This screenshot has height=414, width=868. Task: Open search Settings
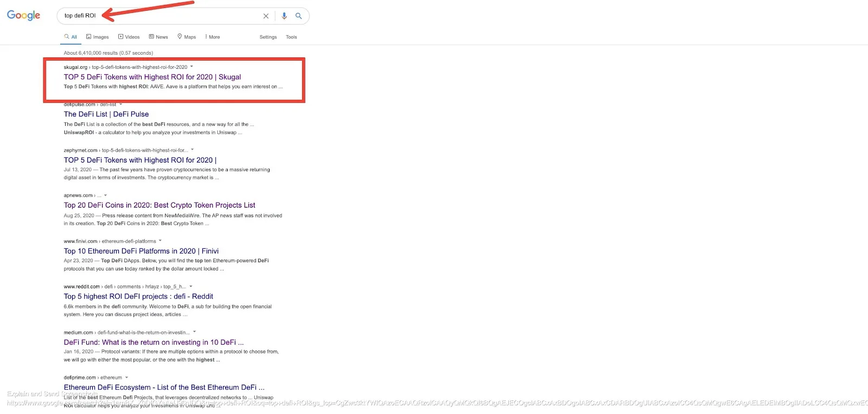pyautogui.click(x=268, y=37)
